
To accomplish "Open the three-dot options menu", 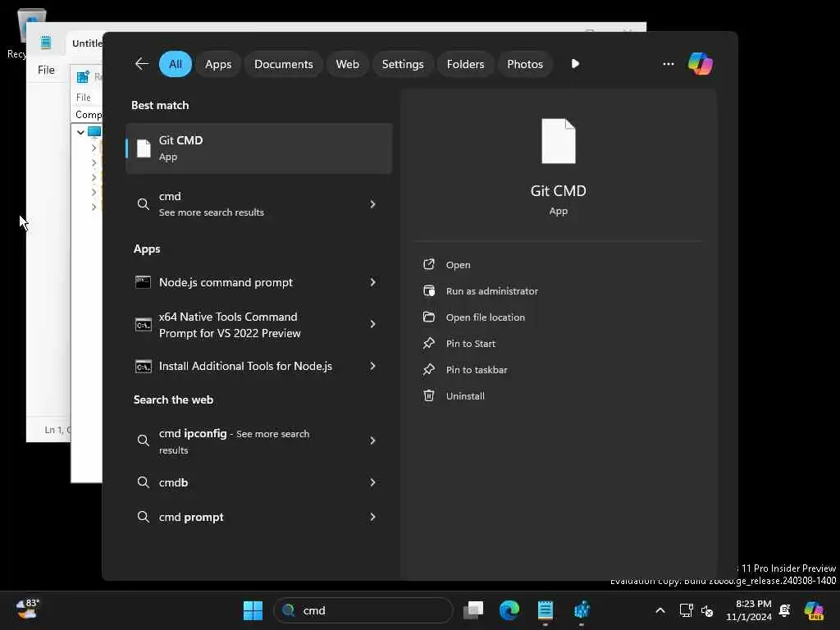I will [x=668, y=64].
